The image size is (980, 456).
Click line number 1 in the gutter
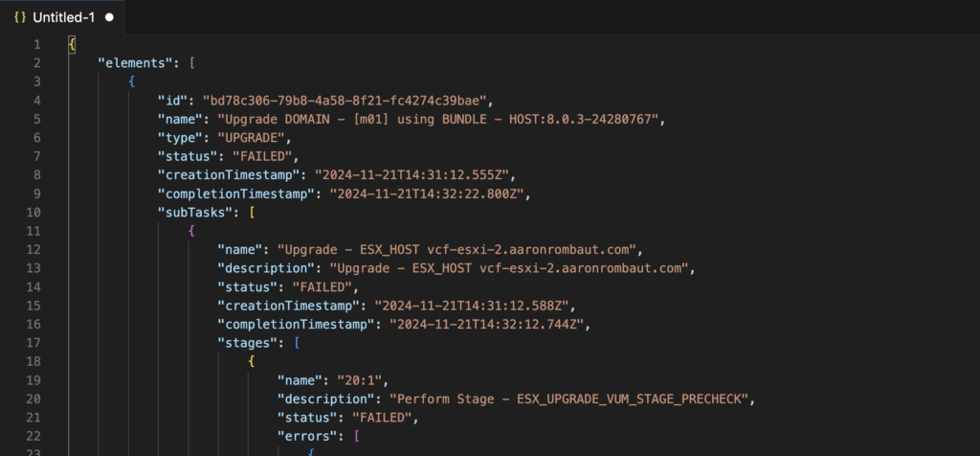[36, 45]
